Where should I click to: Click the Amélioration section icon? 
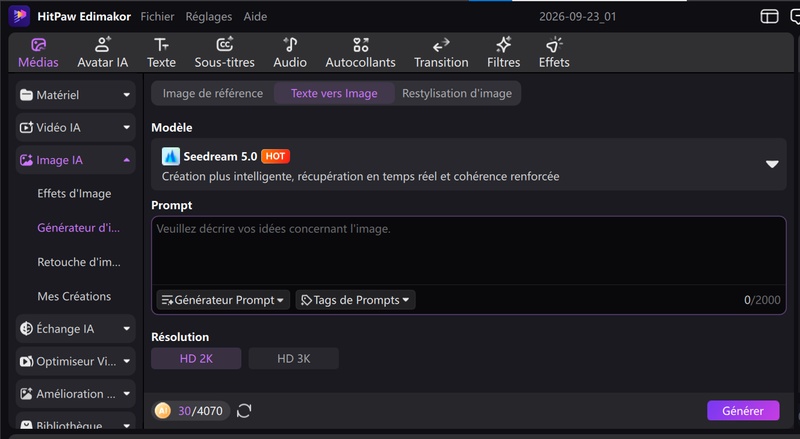pos(26,394)
